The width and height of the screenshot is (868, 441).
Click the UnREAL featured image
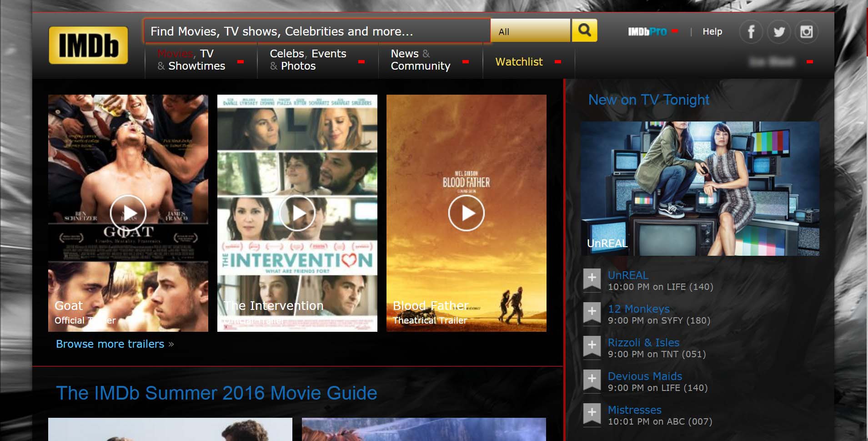coord(700,188)
